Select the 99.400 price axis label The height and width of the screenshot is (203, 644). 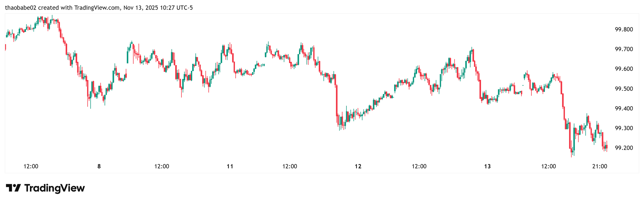pos(624,108)
